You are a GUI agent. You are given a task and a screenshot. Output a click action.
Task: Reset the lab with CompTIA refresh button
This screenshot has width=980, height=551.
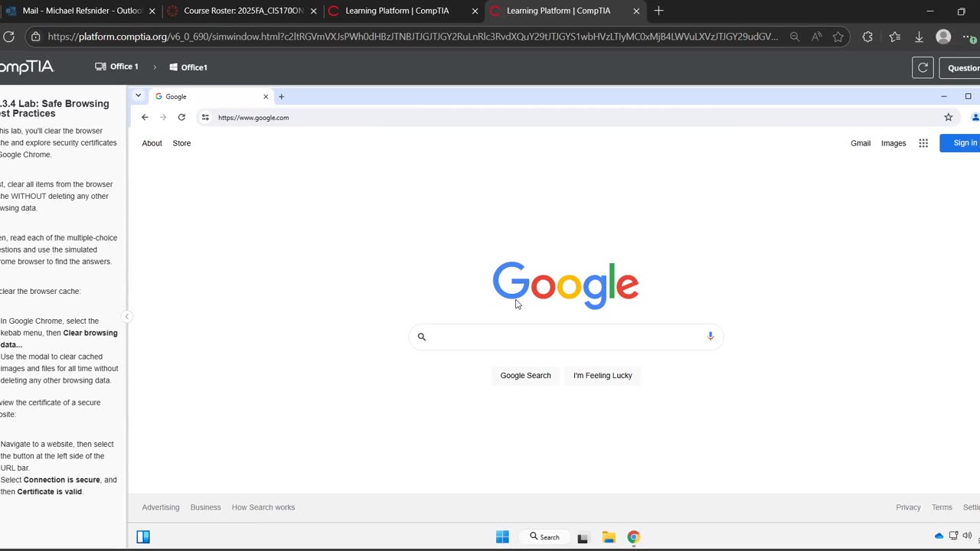click(x=923, y=67)
